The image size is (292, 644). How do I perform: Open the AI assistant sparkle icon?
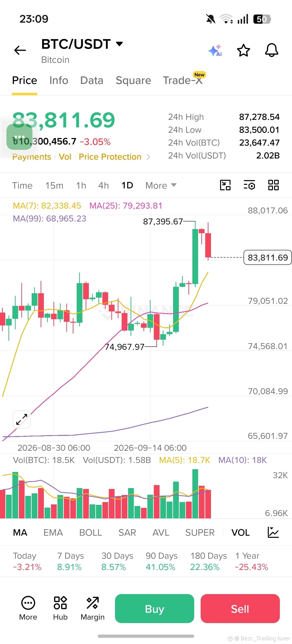215,50
